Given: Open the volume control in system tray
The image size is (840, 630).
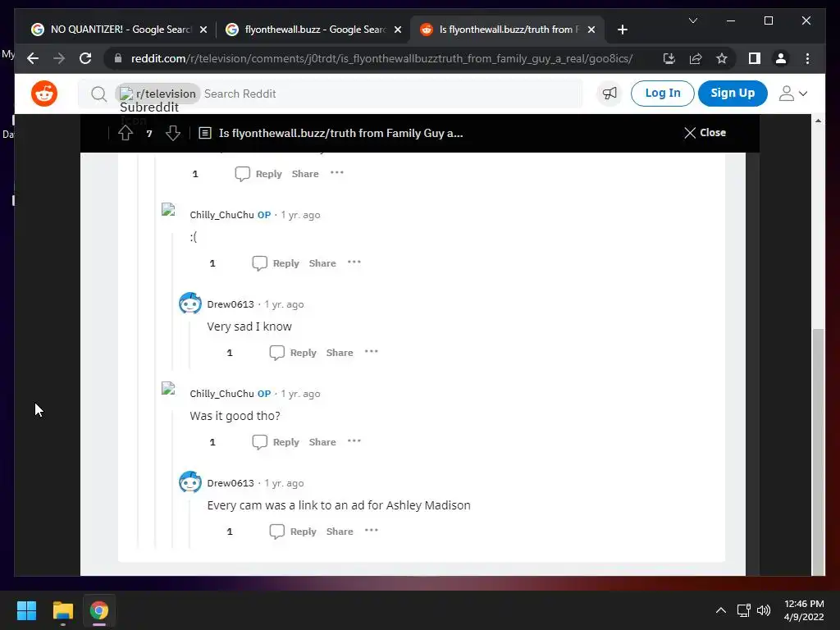Looking at the screenshot, I should [x=764, y=610].
